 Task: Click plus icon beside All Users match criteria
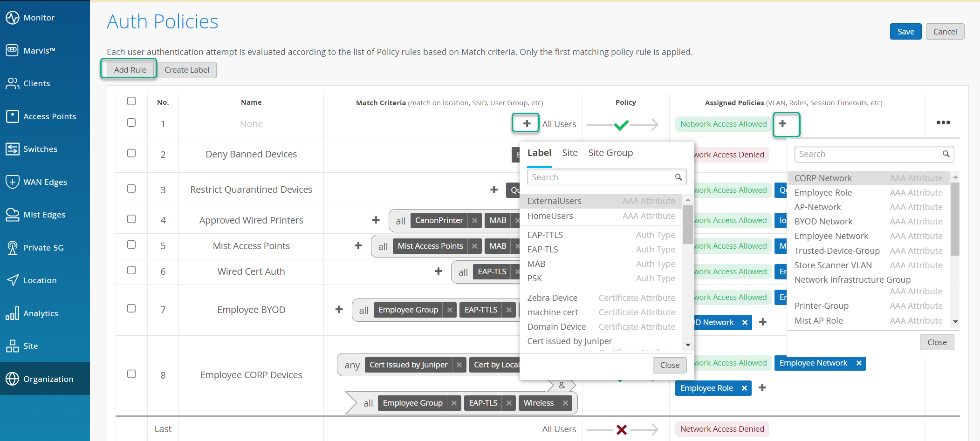pos(526,123)
